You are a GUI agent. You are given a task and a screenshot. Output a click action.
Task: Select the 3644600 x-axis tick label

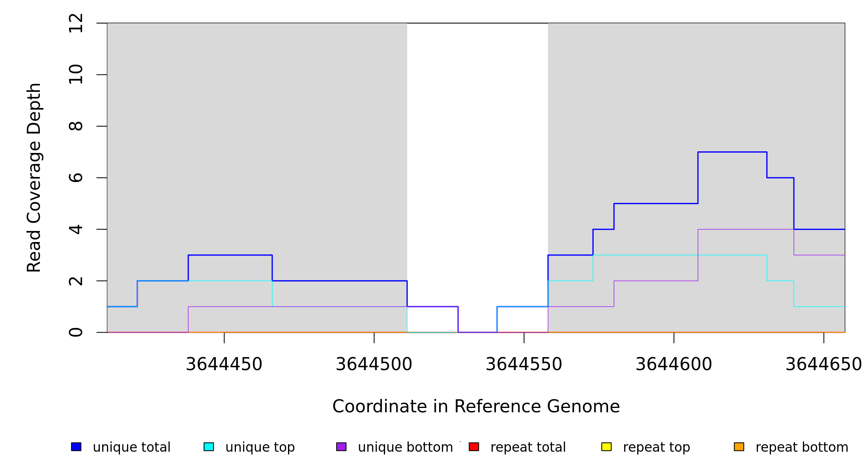pos(674,364)
